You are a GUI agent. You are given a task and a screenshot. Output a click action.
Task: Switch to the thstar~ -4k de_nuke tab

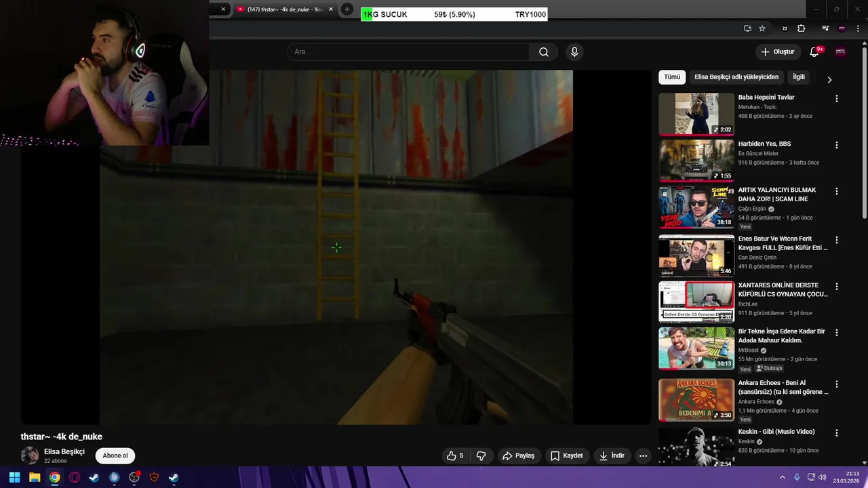click(283, 9)
